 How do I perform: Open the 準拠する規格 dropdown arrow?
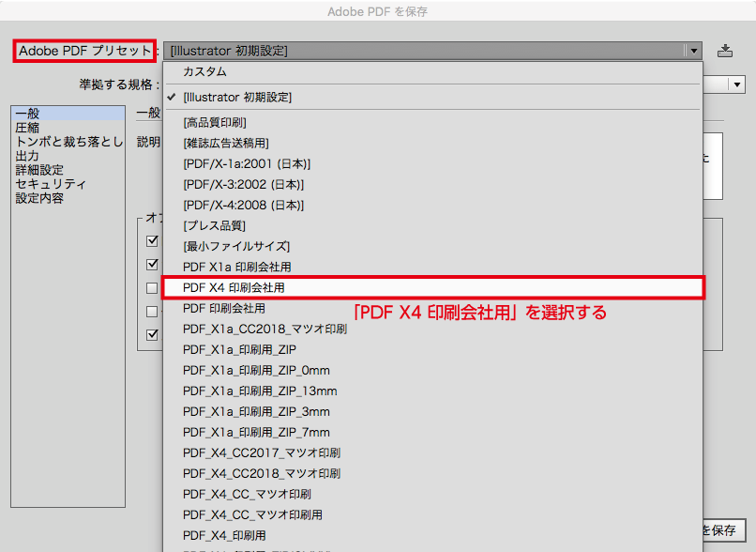(736, 84)
